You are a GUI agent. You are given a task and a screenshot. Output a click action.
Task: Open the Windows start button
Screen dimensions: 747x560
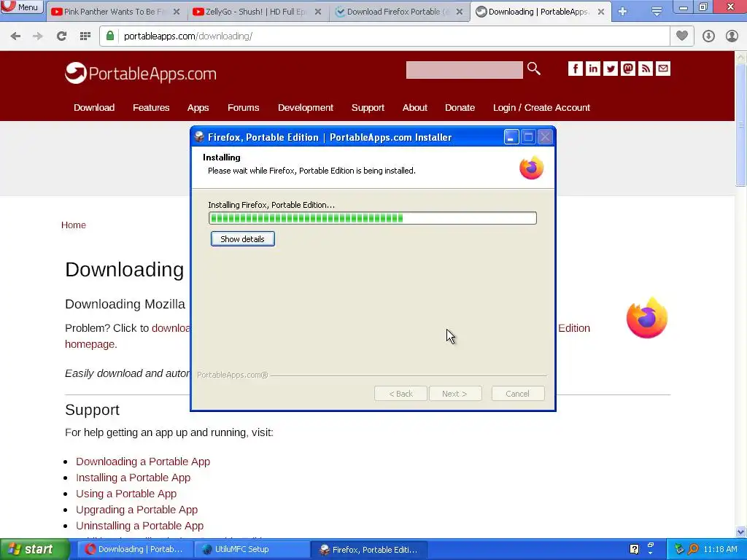(x=34, y=550)
